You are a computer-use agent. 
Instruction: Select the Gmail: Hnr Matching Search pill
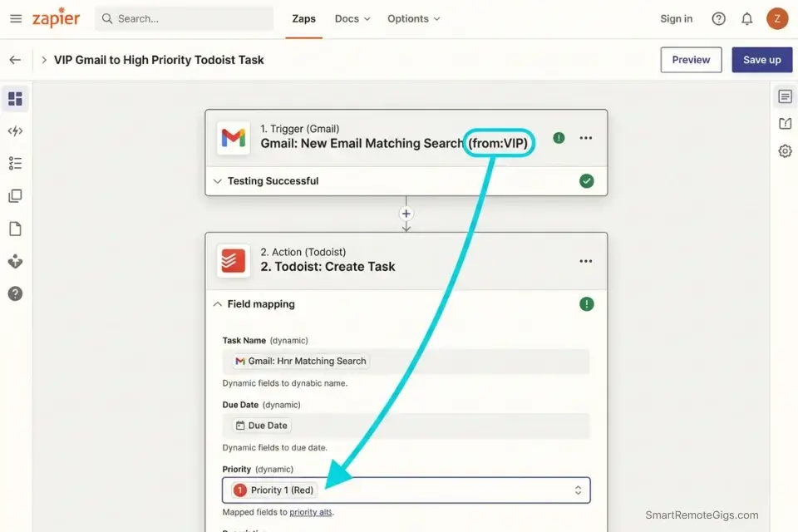tap(301, 362)
